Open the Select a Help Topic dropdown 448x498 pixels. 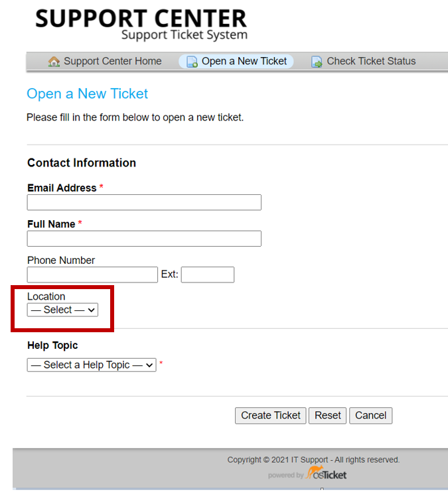(92, 365)
